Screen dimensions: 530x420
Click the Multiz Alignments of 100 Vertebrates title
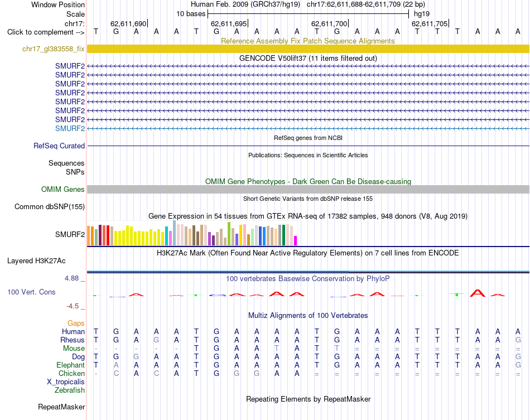point(308,316)
